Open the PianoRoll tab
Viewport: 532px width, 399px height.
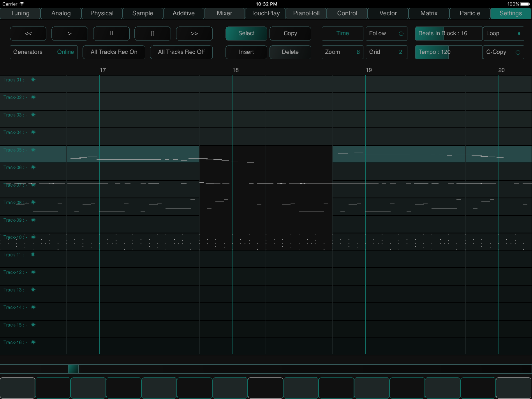[x=307, y=13]
